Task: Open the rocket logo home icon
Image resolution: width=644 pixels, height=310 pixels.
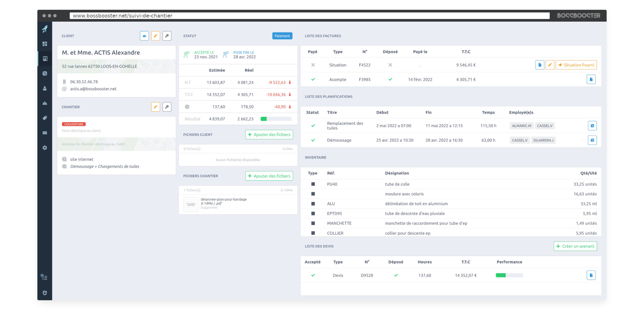Action: pyautogui.click(x=45, y=29)
